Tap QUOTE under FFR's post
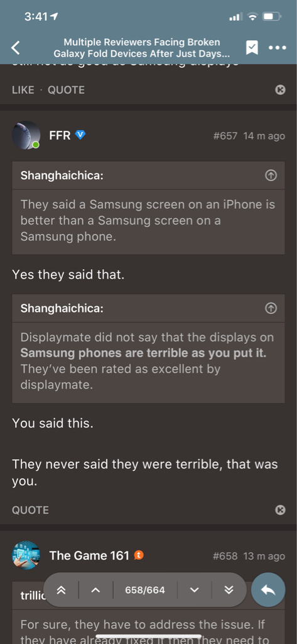The image size is (297, 644). point(30,510)
